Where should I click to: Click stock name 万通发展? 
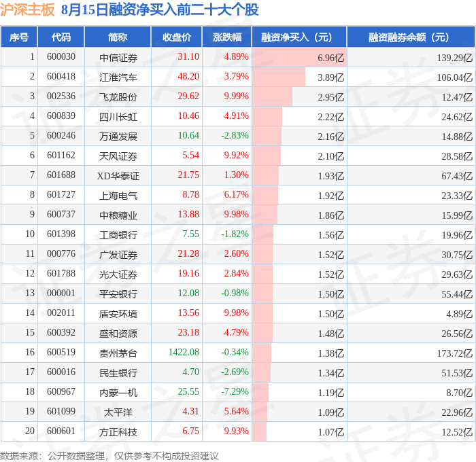[x=118, y=137]
